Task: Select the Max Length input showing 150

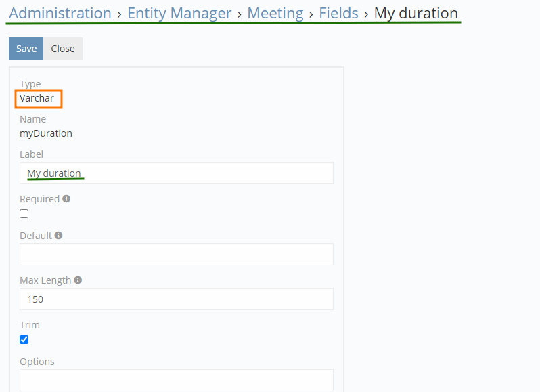Action: coord(176,299)
